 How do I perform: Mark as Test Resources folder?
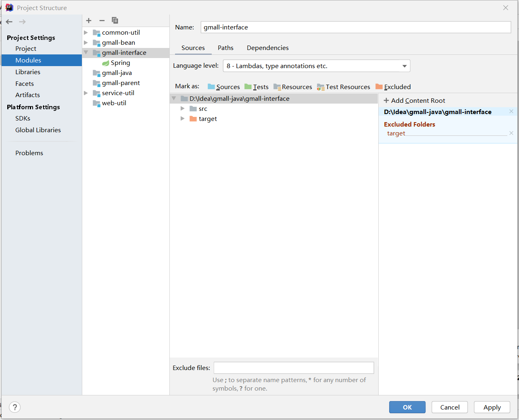[343, 87]
